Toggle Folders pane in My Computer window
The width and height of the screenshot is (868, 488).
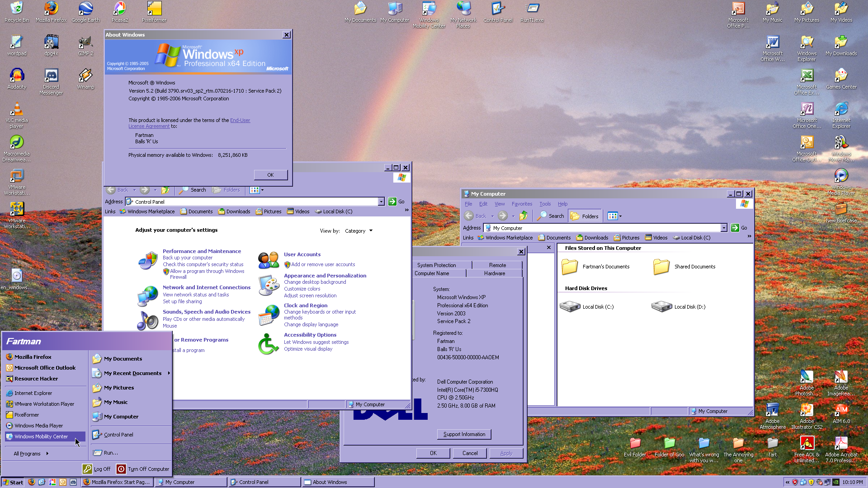585,216
